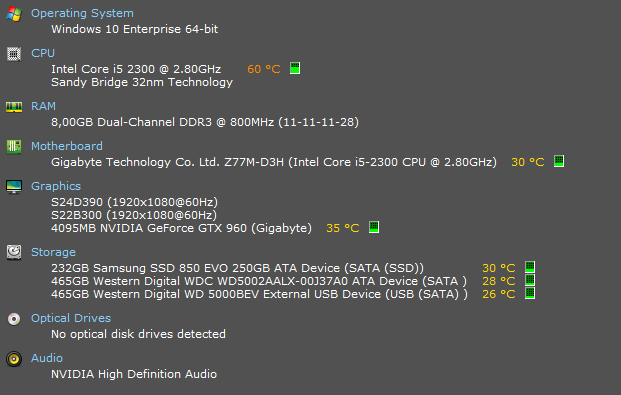Open the Graphics section heading
Image resolution: width=621 pixels, height=395 pixels.
[56, 186]
